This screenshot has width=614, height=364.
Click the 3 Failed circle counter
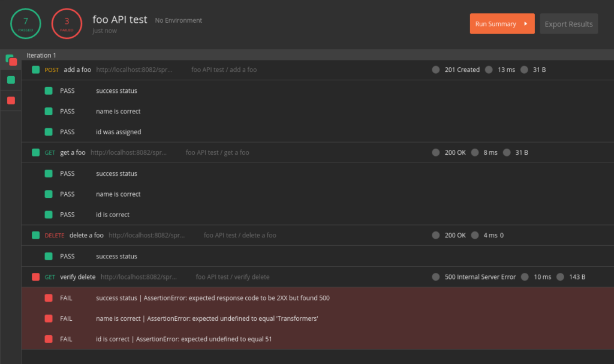[x=67, y=23]
